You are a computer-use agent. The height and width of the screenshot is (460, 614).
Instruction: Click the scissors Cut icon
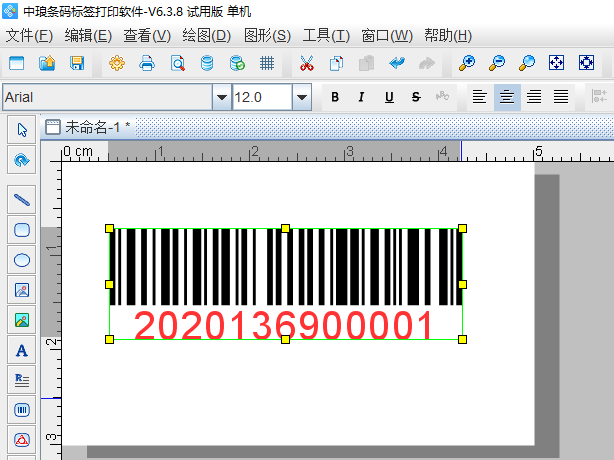click(x=306, y=64)
